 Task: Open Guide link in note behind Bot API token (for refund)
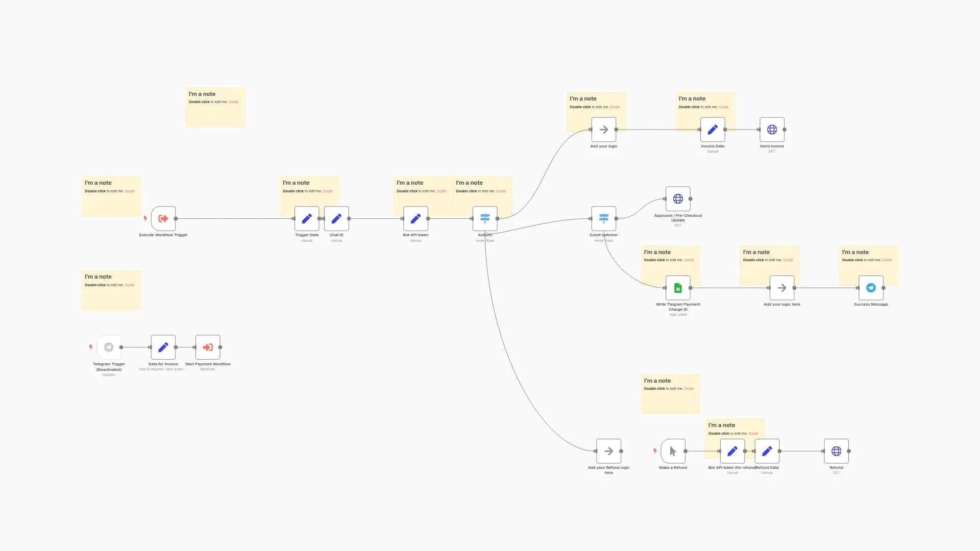click(753, 434)
